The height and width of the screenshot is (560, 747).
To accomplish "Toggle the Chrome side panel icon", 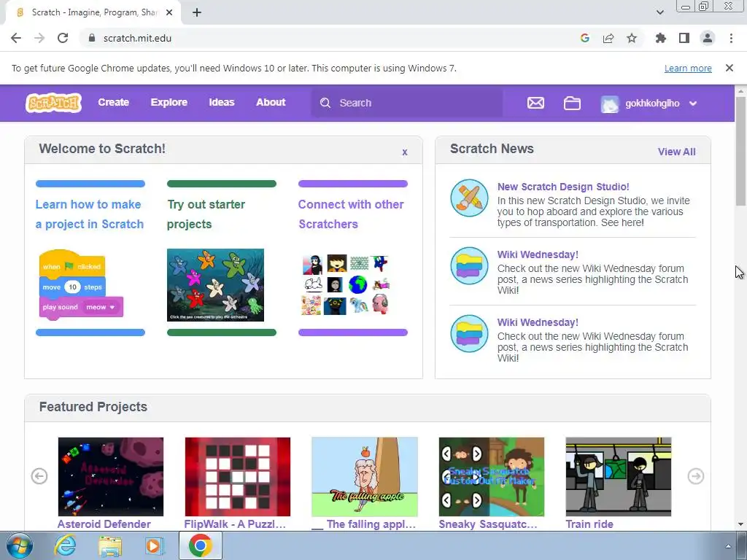I will click(x=684, y=38).
